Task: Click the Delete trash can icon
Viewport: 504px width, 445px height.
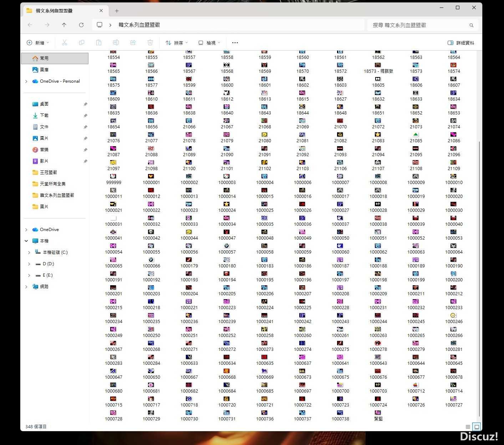Action: (x=150, y=43)
